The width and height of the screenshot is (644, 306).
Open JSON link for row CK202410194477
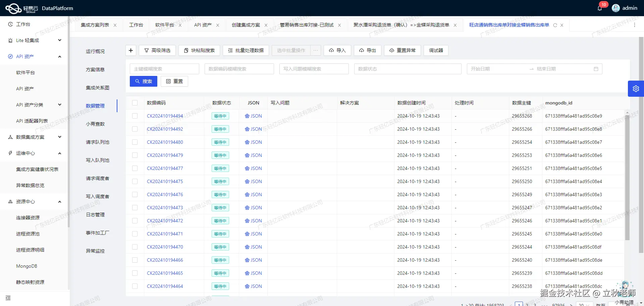tap(254, 168)
